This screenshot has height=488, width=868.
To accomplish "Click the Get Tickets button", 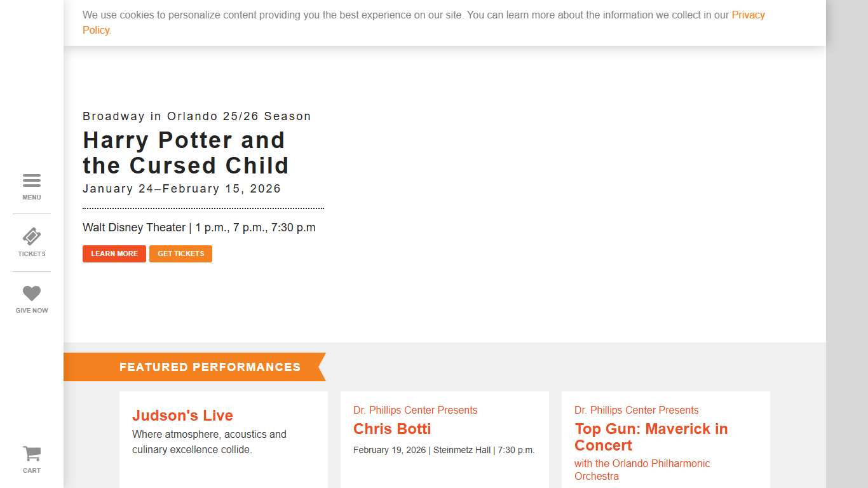I will pos(181,254).
